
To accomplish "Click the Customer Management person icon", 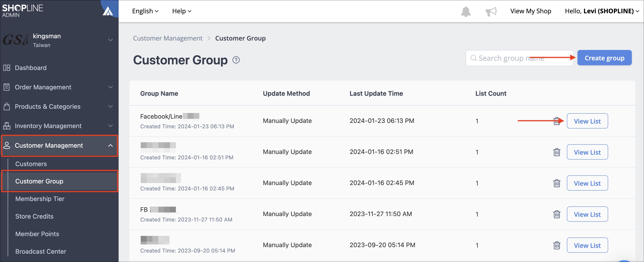I will (x=7, y=145).
